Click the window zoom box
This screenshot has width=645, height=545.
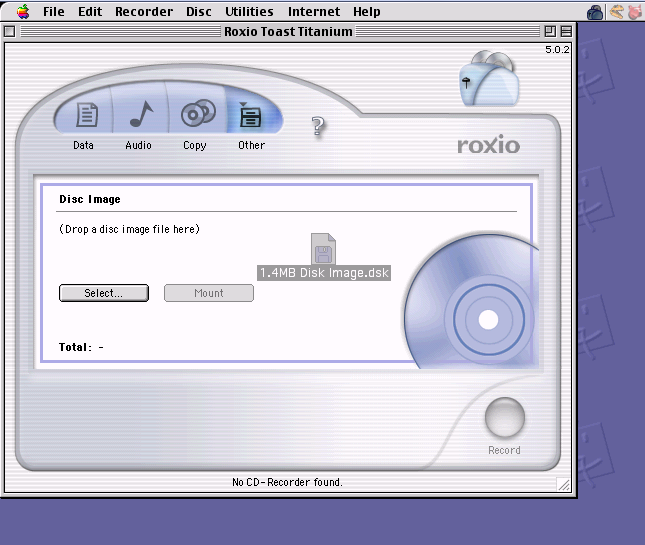tap(550, 31)
